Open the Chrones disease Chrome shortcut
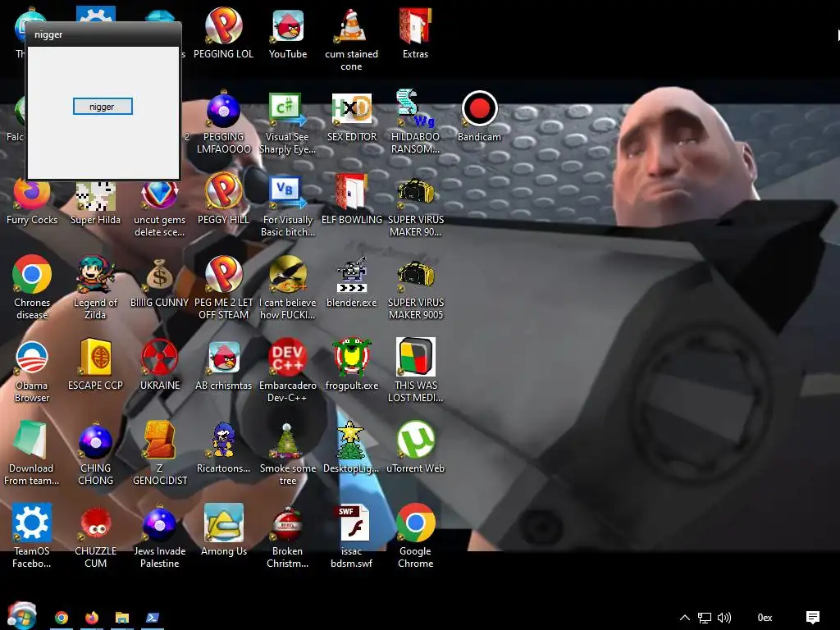Viewport: 840px width, 630px height. click(32, 274)
